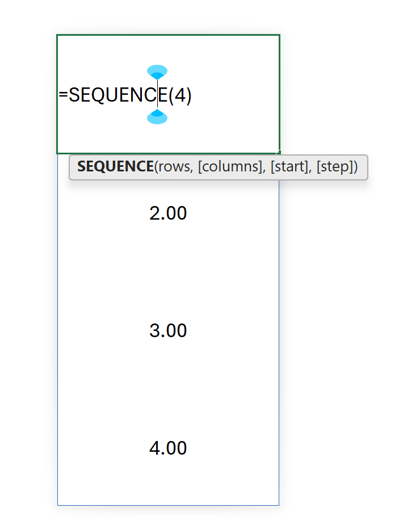Tap the upper blue text cursor handle
Viewport: 420px width, 525px height.
pos(157,72)
